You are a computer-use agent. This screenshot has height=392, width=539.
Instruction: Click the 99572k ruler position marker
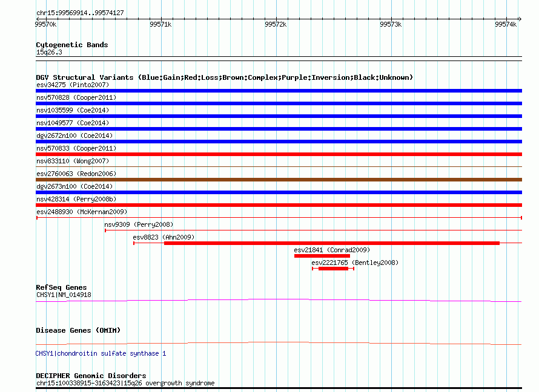point(275,24)
